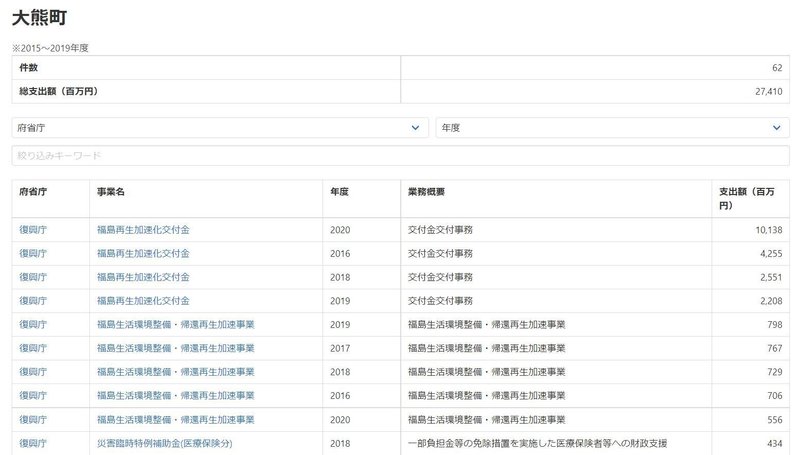Open 福島生活環境整備 link for 2018
Screen dimensions: 800x455
point(176,372)
